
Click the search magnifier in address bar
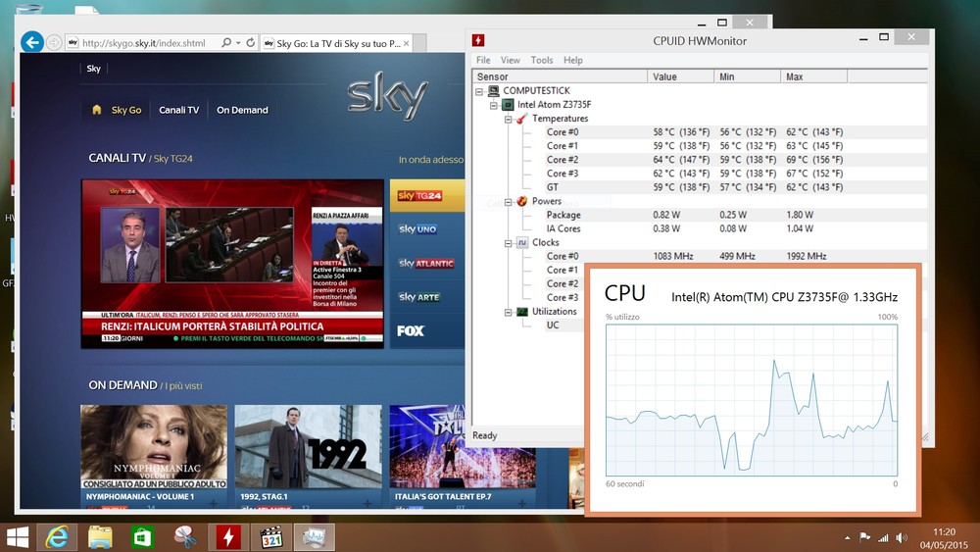pos(226,42)
